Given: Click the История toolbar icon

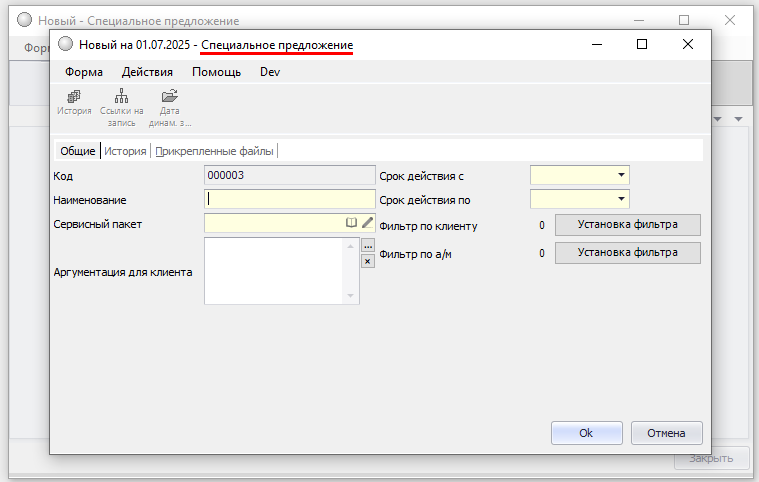Looking at the screenshot, I should click(x=74, y=97).
